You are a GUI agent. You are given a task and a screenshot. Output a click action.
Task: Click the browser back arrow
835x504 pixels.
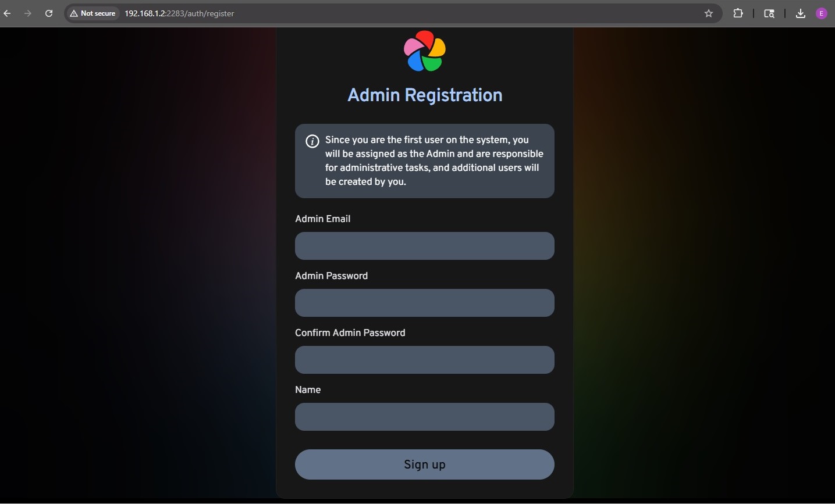coord(8,13)
